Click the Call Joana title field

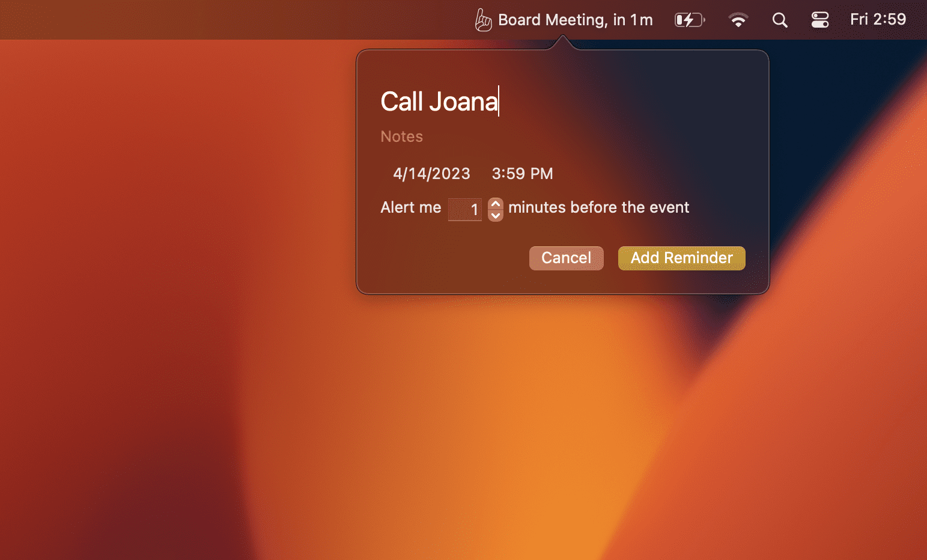click(439, 102)
